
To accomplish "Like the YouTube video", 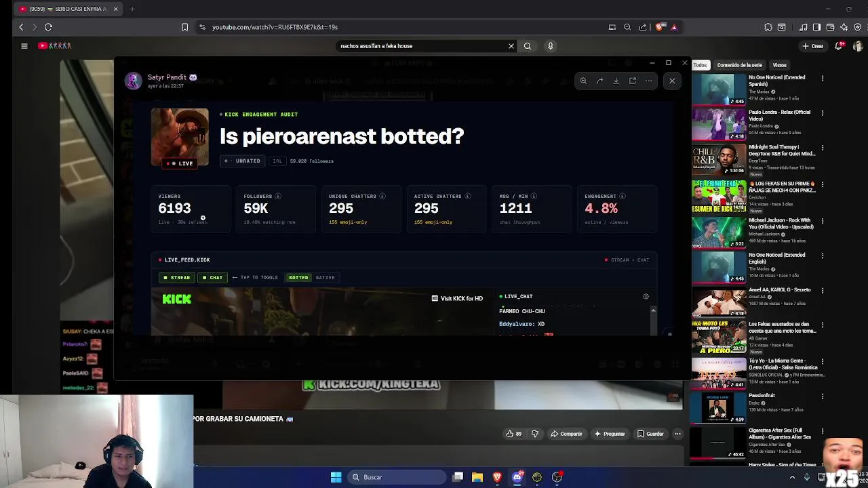I will 513,434.
